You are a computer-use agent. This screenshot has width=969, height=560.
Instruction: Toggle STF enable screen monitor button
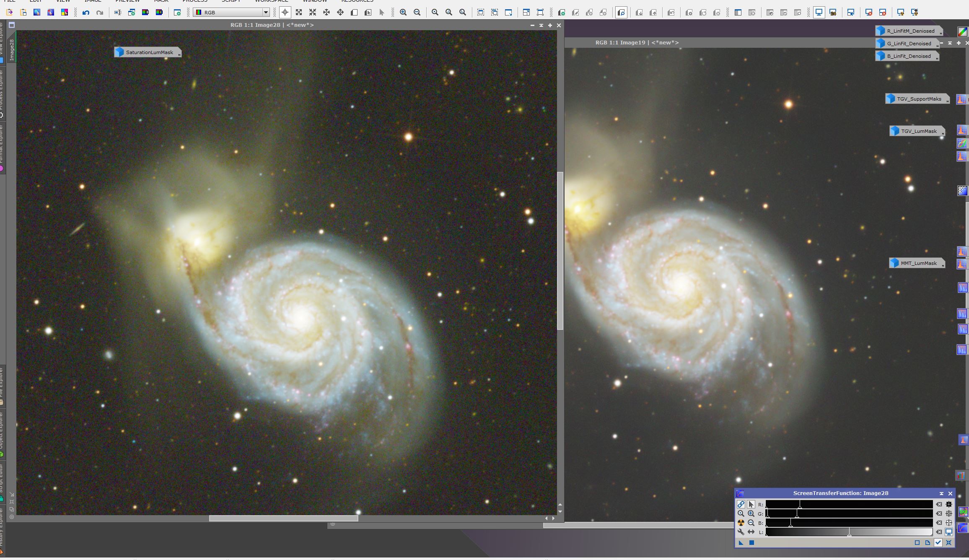click(x=949, y=532)
